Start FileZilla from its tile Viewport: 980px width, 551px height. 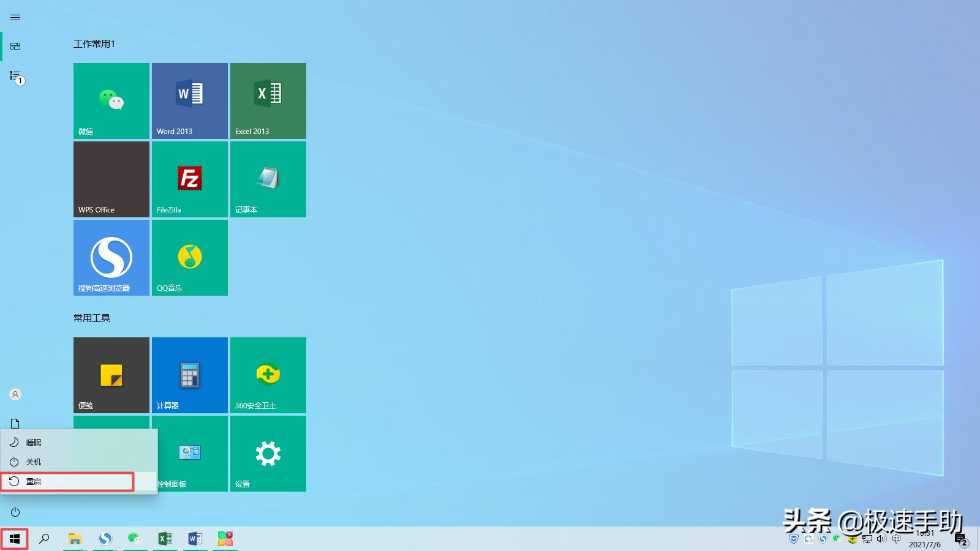point(190,179)
